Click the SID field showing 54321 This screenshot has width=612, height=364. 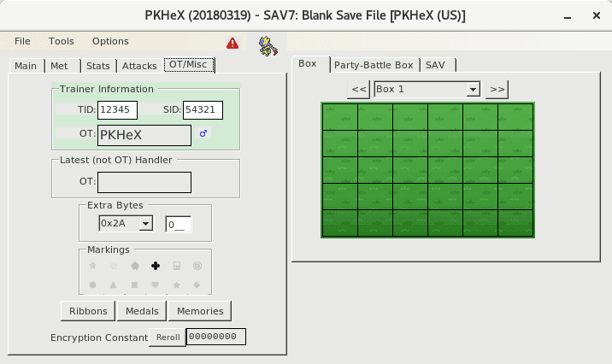203,110
